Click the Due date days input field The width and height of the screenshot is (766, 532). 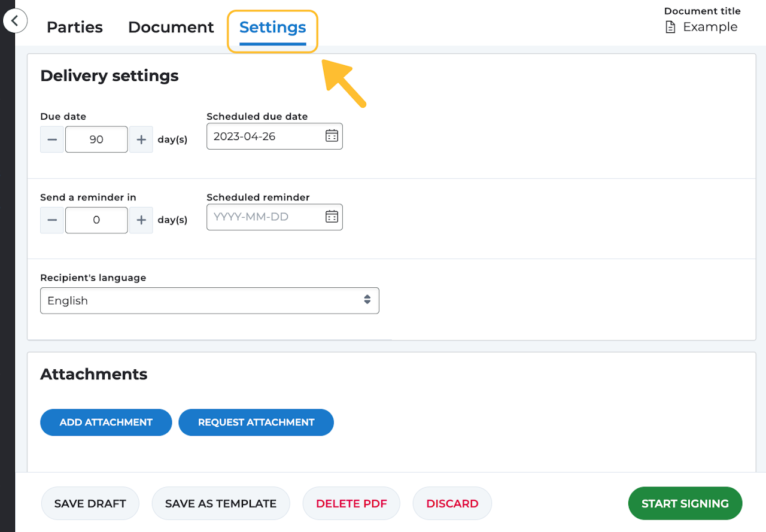tap(96, 139)
